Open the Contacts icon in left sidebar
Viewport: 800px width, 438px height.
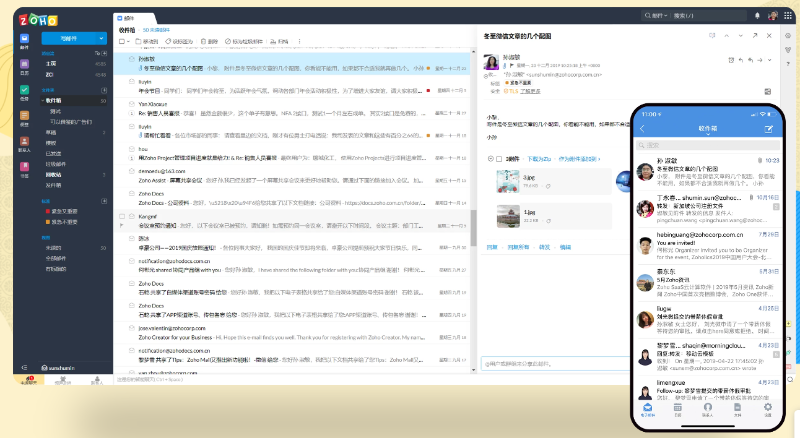pyautogui.click(x=23, y=142)
